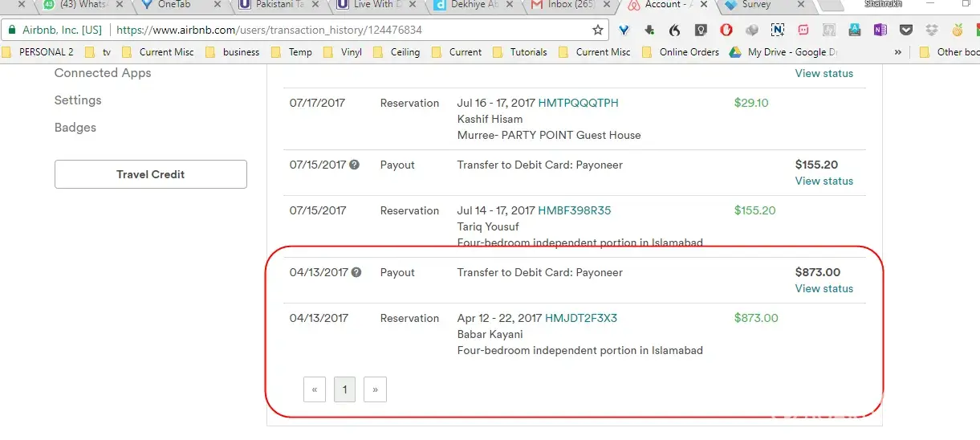980x440 pixels.
Task: Open reservation code HMTPQQQTPH
Action: [x=578, y=103]
